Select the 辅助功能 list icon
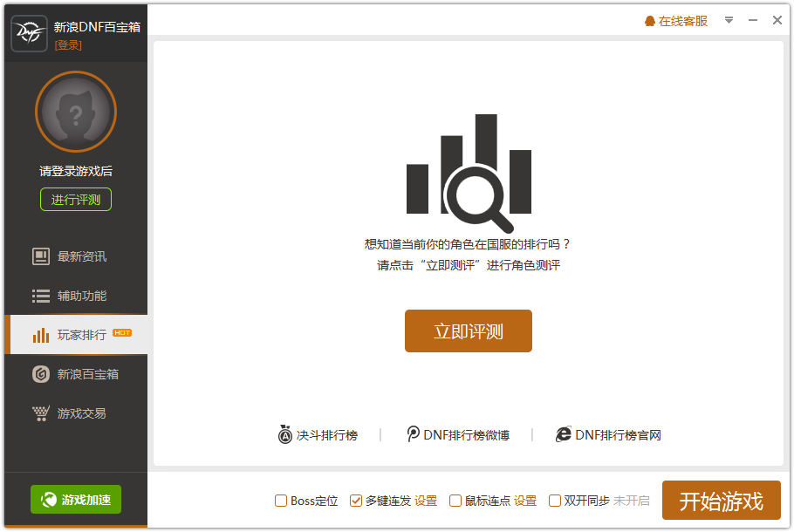Image resolution: width=794 pixels, height=532 pixels. click(x=40, y=296)
